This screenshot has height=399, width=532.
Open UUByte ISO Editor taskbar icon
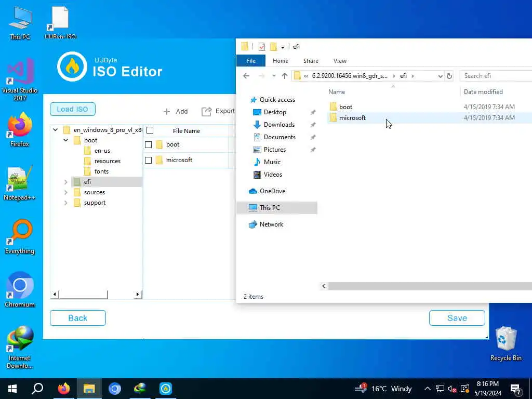[x=166, y=389]
